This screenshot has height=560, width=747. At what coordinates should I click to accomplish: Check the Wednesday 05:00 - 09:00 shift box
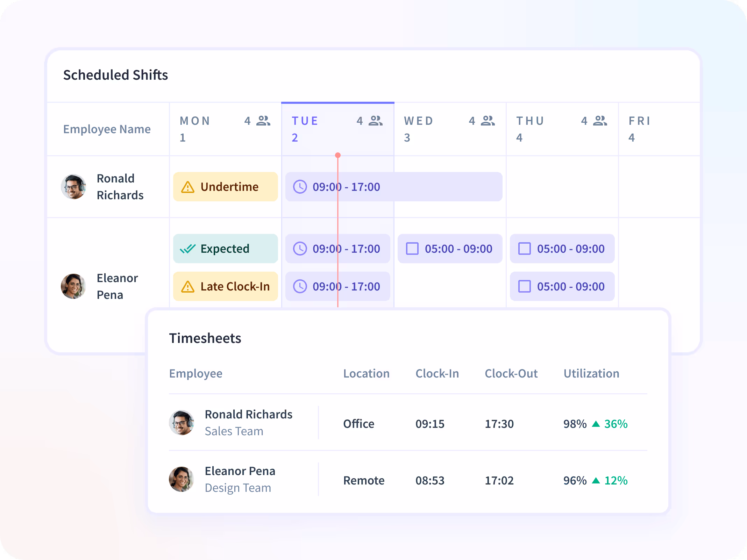(412, 249)
